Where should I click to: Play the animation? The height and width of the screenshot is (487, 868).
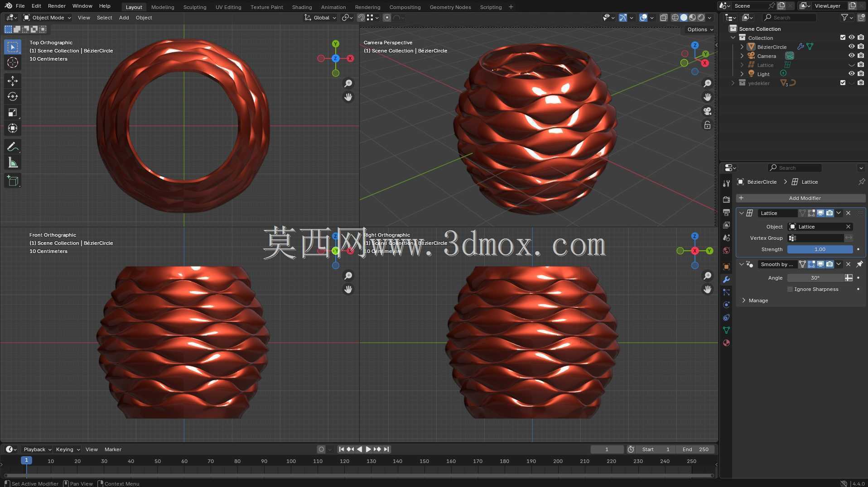368,449
